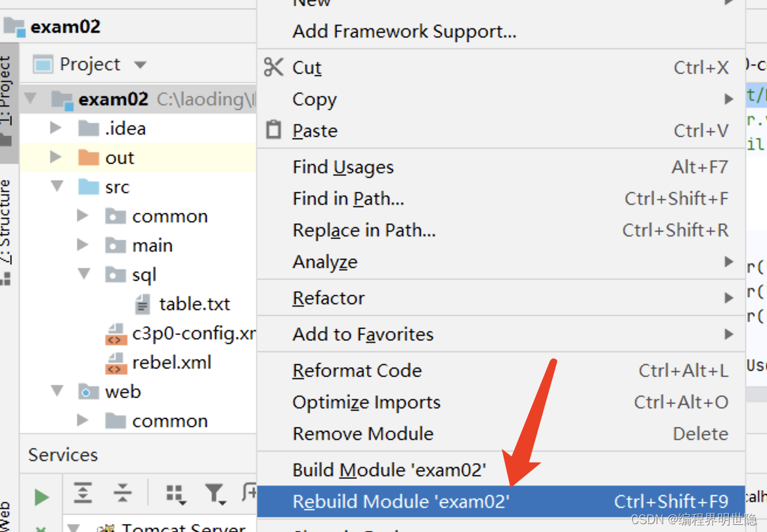Choose Rebuild Module 'exam02'

pyautogui.click(x=401, y=502)
